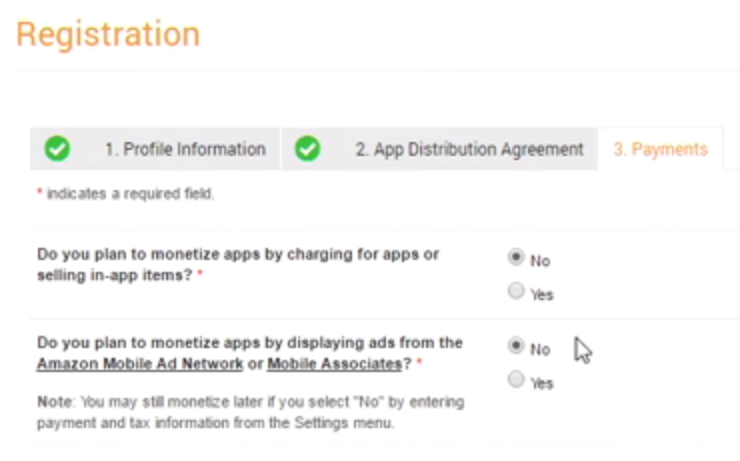Select the Payments step tab
Image resolution: width=740 pixels, height=461 pixels.
(x=660, y=149)
